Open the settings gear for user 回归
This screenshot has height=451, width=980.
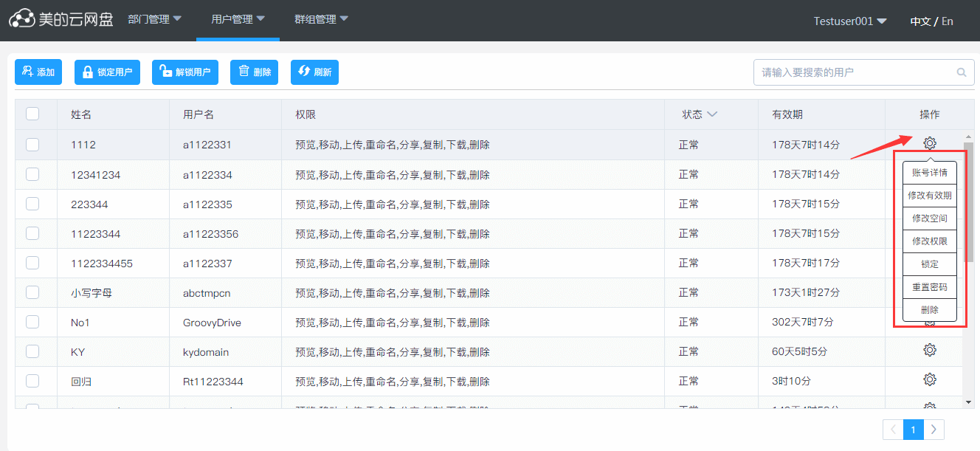[930, 379]
